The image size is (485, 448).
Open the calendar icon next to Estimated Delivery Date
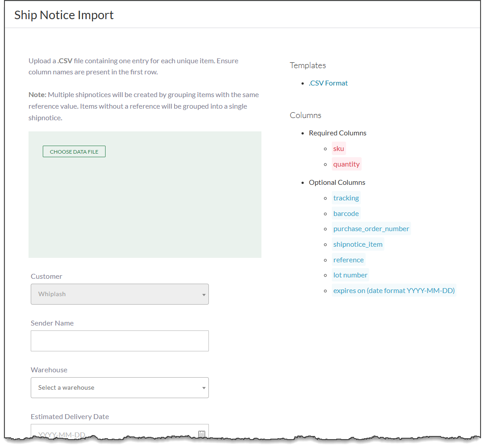click(x=202, y=432)
